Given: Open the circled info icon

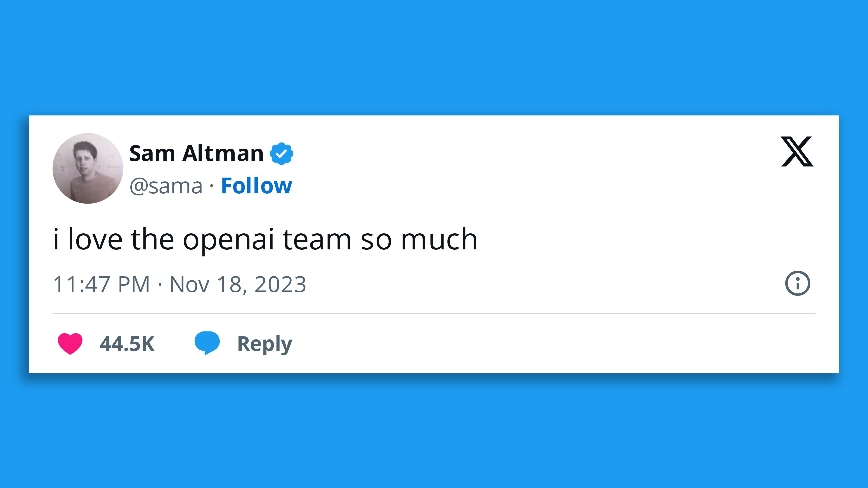Looking at the screenshot, I should (x=797, y=283).
